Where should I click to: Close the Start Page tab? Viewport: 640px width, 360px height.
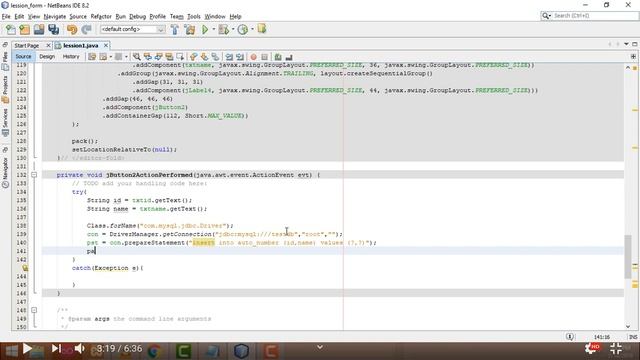coord(48,45)
